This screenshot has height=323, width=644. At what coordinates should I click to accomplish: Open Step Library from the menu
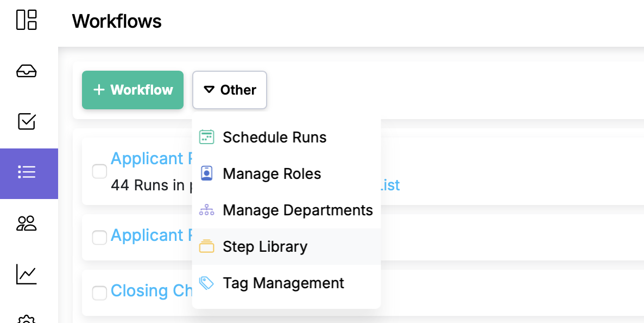[x=265, y=246]
